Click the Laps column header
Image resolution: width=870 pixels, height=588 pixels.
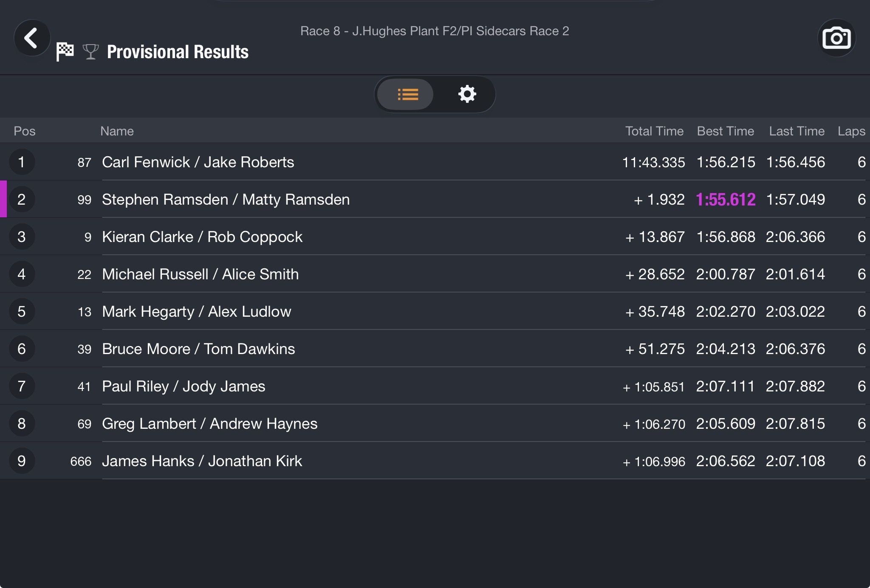coord(851,131)
